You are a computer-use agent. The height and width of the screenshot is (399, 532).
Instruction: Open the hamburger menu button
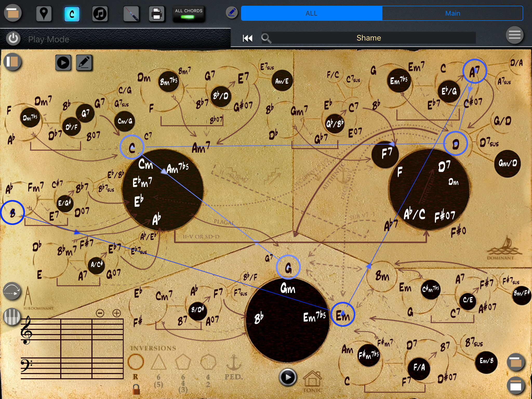514,35
